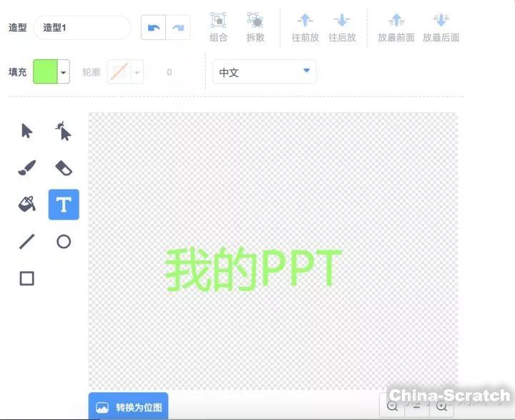Choose the Circle tool
Viewport: 515px width, 420px height.
[x=64, y=242]
